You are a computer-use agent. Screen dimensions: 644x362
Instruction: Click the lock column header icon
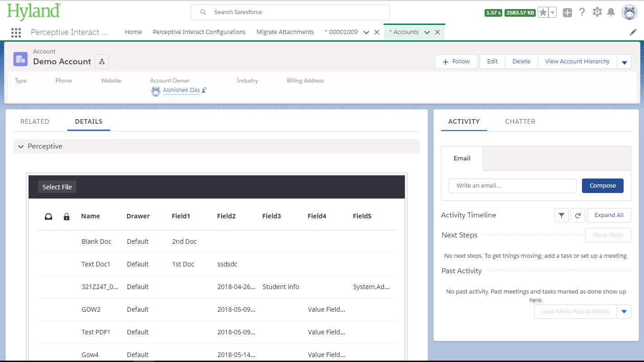(x=67, y=217)
